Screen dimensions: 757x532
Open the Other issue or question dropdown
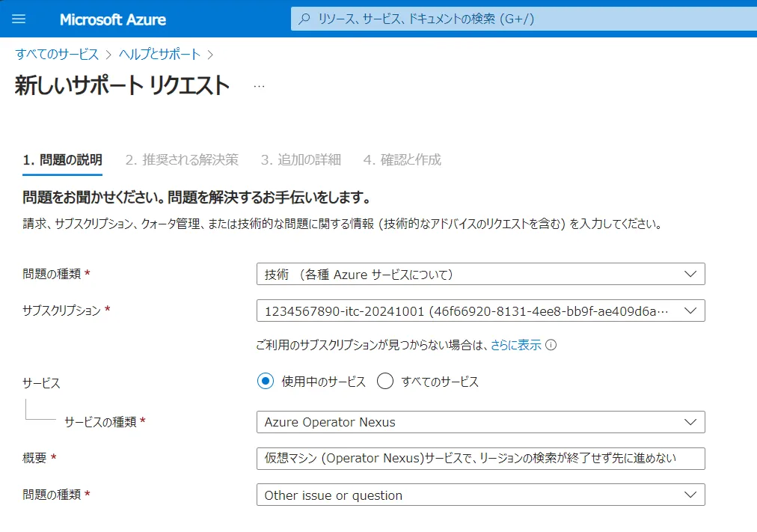pos(481,495)
